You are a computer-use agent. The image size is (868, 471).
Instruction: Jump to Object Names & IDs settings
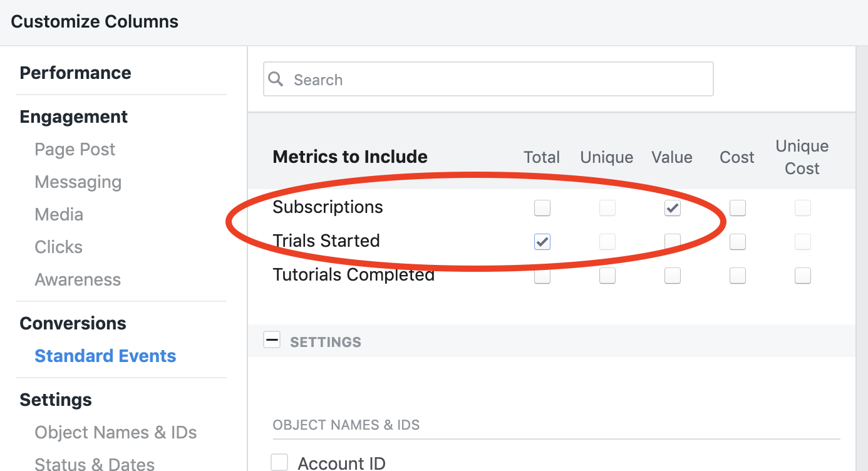[x=116, y=432]
